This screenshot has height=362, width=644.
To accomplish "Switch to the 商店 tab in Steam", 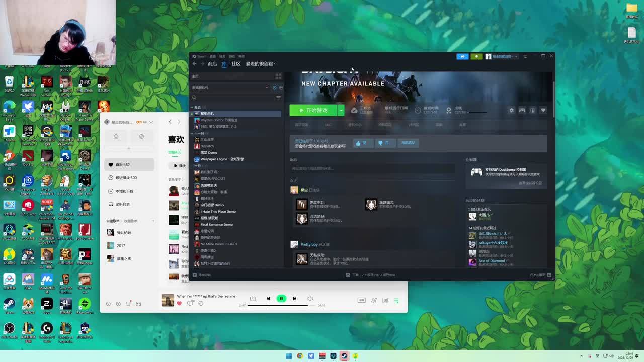I will click(212, 64).
